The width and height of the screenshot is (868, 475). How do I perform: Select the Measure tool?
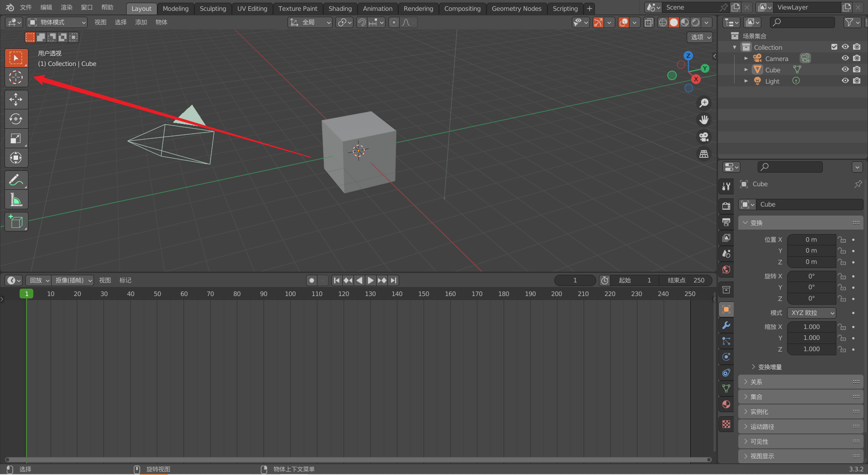point(16,199)
